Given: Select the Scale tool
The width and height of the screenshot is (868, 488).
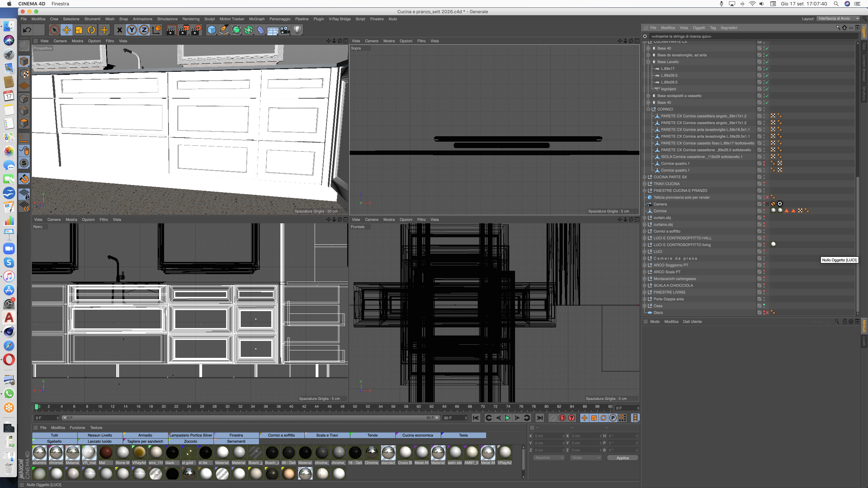Looking at the screenshot, I should click(79, 30).
